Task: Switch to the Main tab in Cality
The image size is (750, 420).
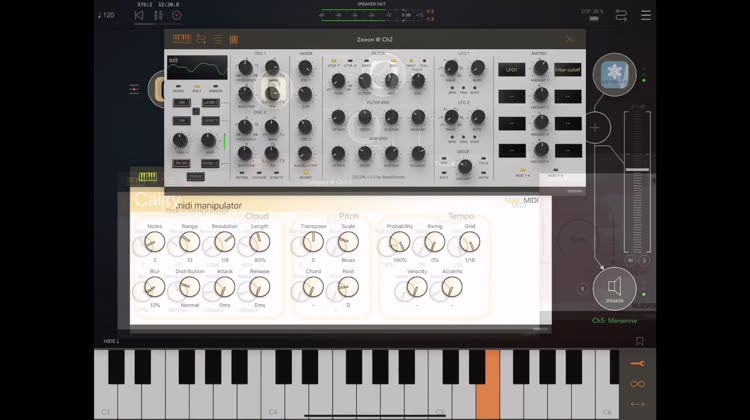Action: 512,200
